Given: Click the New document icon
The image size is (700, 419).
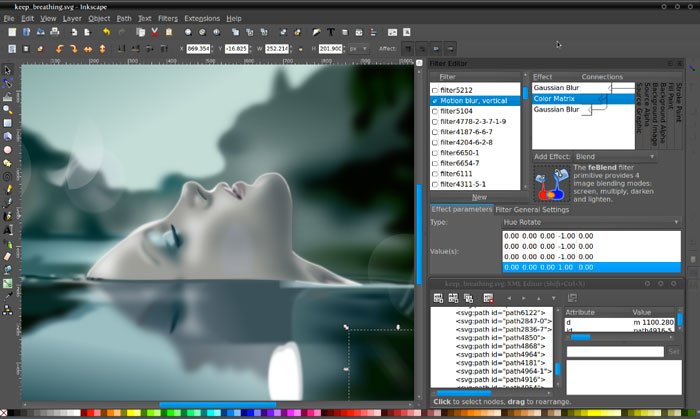Looking at the screenshot, I should [x=12, y=32].
